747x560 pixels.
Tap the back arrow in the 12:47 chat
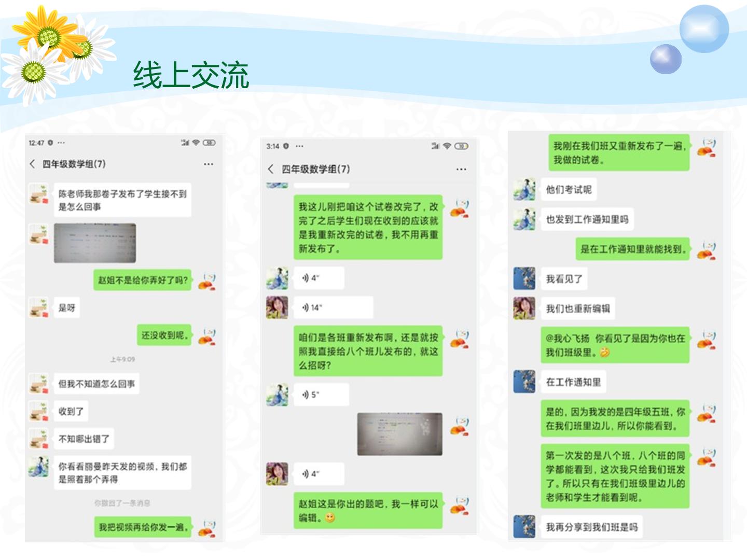click(32, 164)
